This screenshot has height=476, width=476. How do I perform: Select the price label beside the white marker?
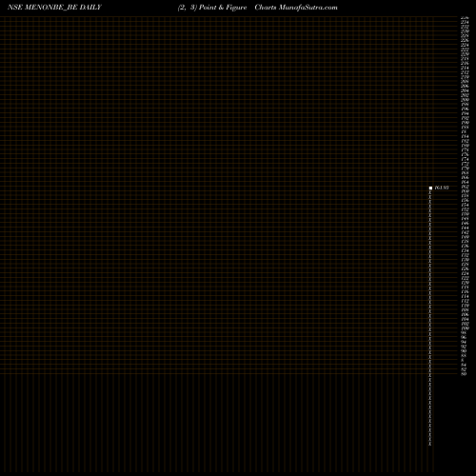tap(442, 188)
